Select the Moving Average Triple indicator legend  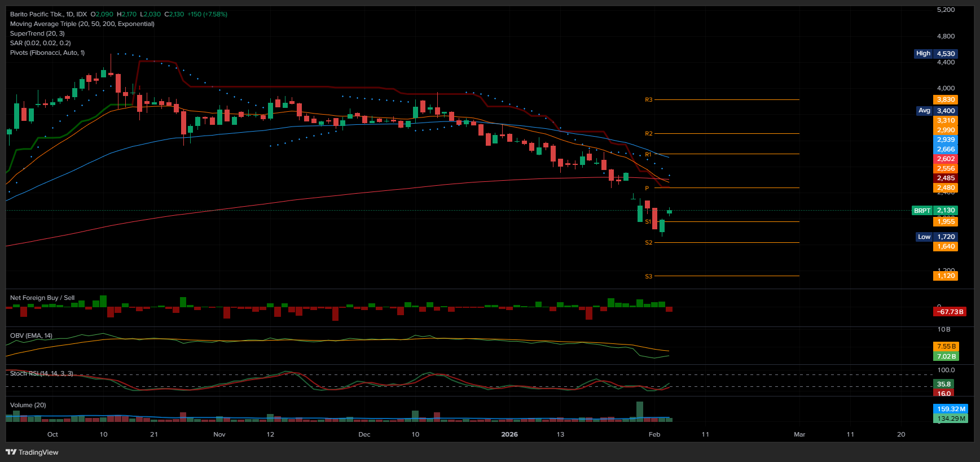[82, 24]
